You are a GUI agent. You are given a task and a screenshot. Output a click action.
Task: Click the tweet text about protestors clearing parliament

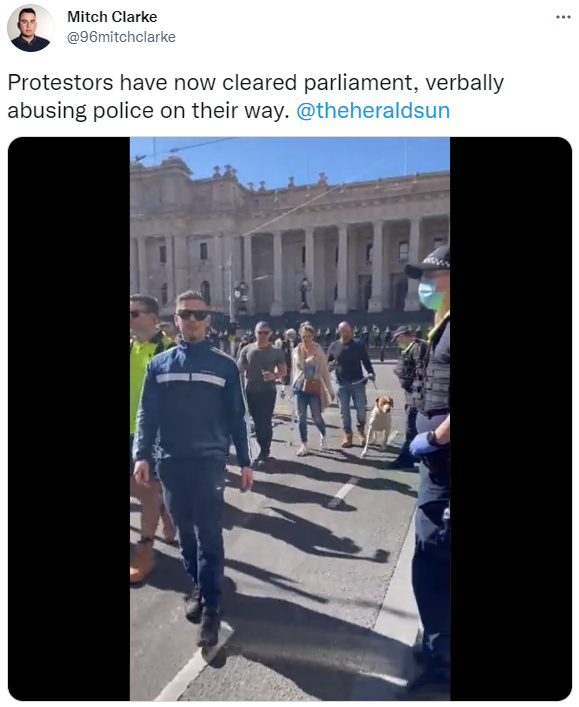point(256,96)
